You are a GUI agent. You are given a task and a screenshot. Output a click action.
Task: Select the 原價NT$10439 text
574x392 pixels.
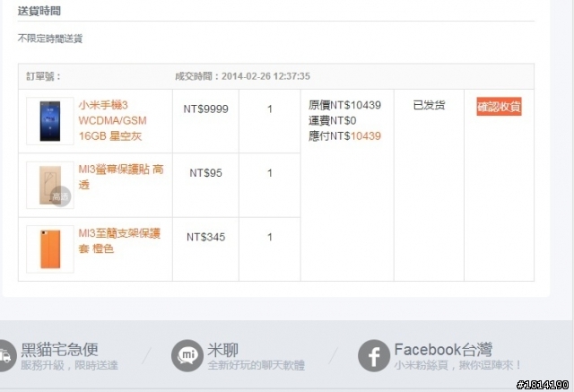pyautogui.click(x=344, y=105)
